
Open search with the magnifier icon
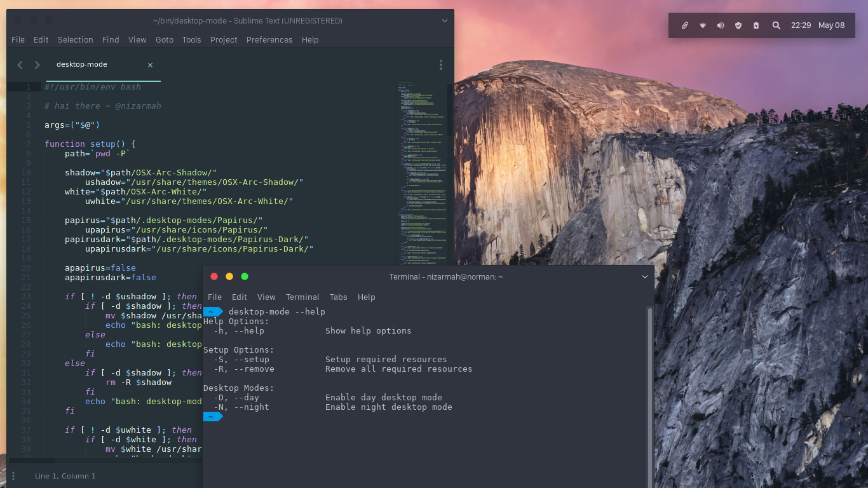[776, 25]
